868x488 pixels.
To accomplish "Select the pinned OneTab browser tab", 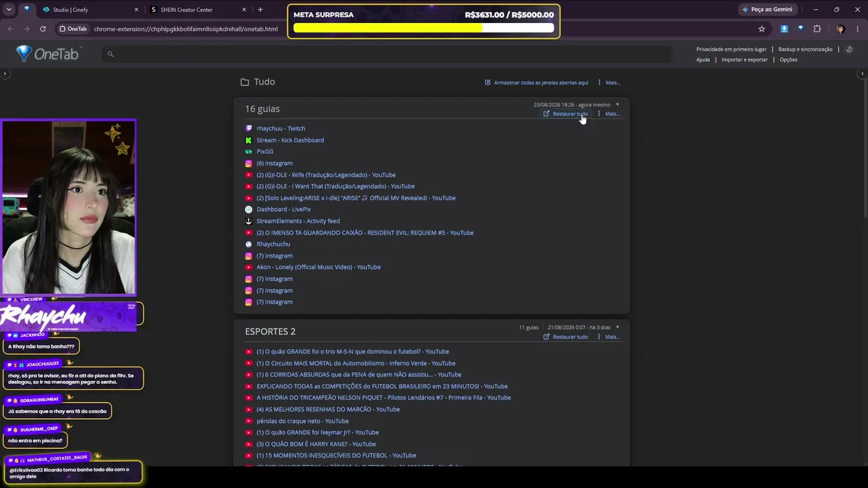I will pos(26,9).
